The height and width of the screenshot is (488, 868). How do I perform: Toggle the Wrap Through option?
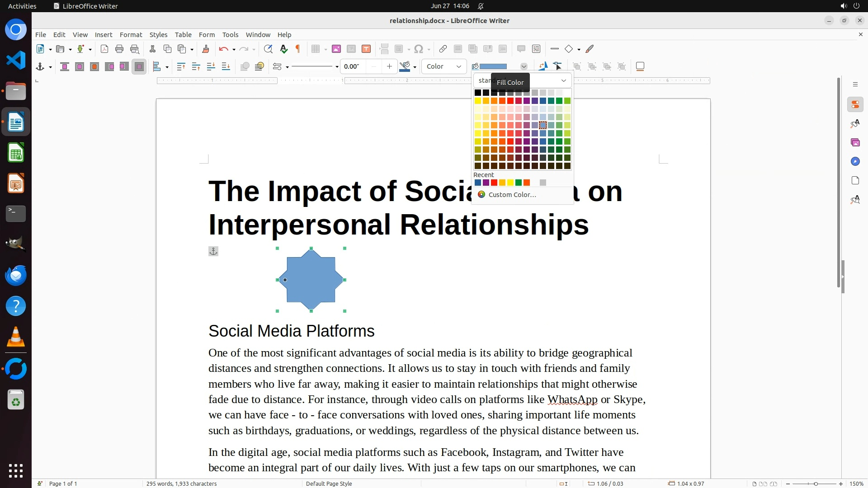pos(139,66)
